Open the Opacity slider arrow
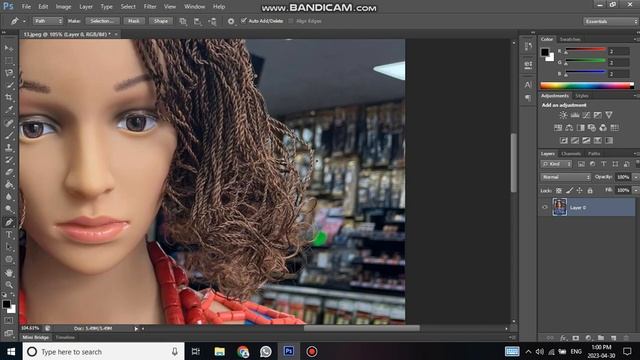 [636, 177]
